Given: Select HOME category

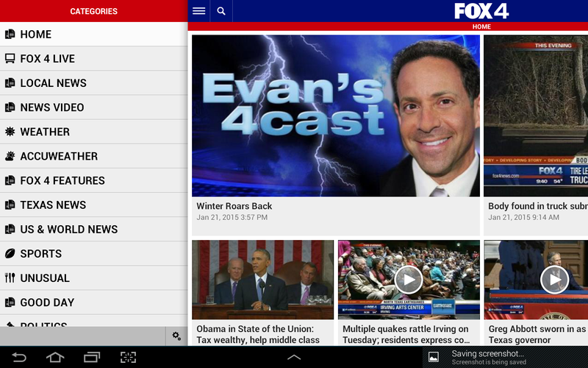Looking at the screenshot, I should 94,34.
